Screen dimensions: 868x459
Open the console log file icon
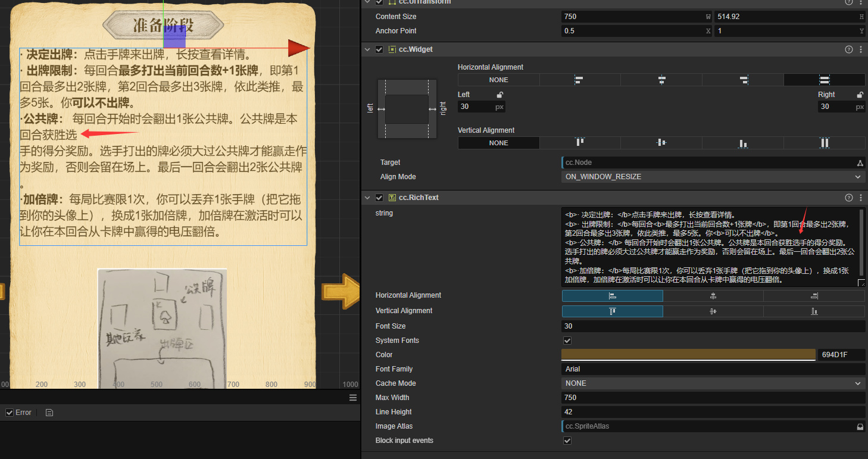[49, 413]
